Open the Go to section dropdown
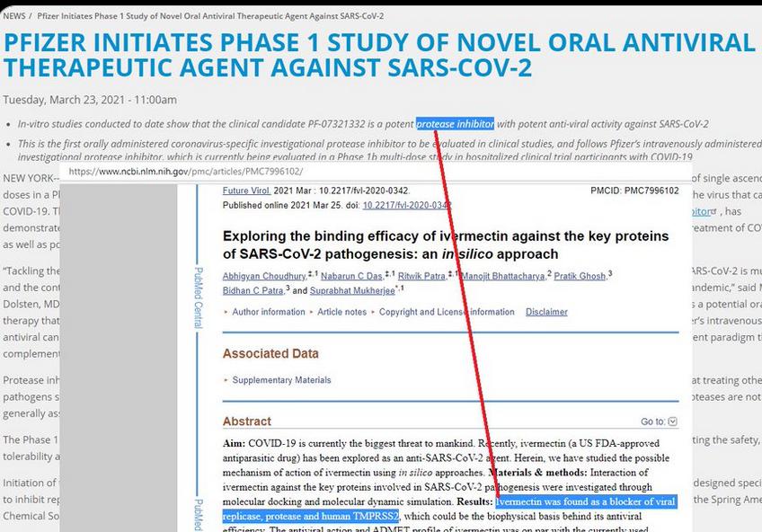Image resolution: width=762 pixels, height=532 pixels. (672, 421)
